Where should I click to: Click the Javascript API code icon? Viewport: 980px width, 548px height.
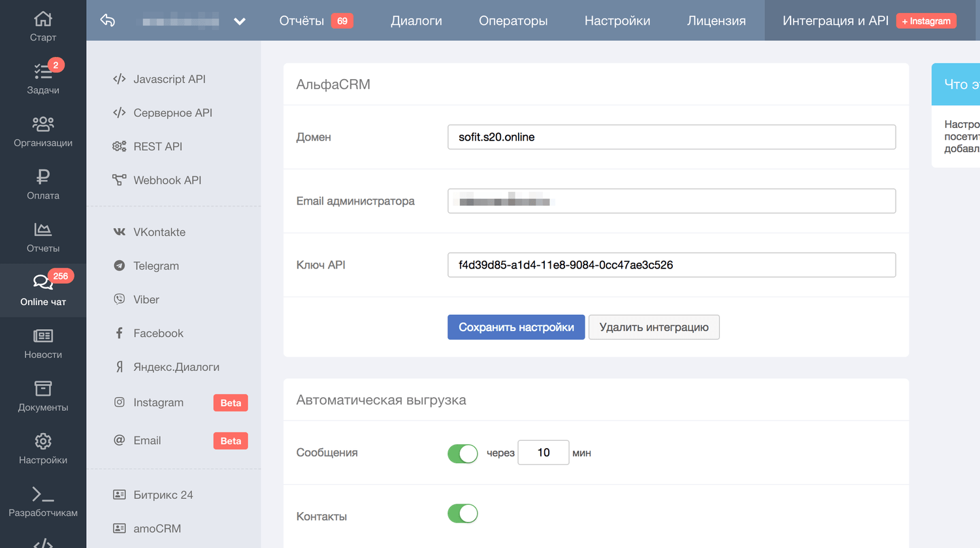(119, 79)
